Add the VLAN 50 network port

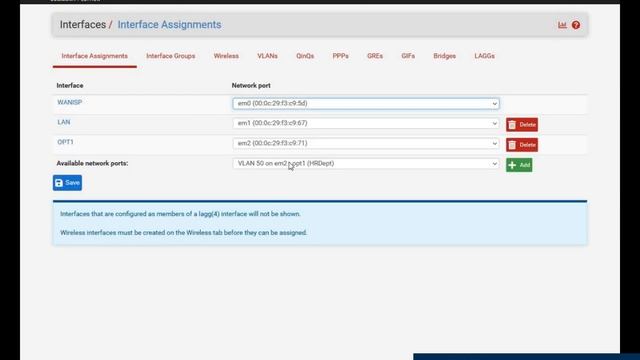(519, 165)
